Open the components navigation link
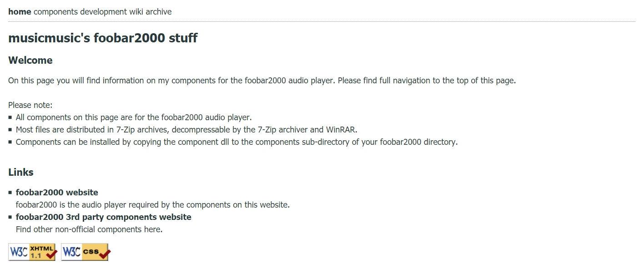The width and height of the screenshot is (644, 280). coord(56,11)
